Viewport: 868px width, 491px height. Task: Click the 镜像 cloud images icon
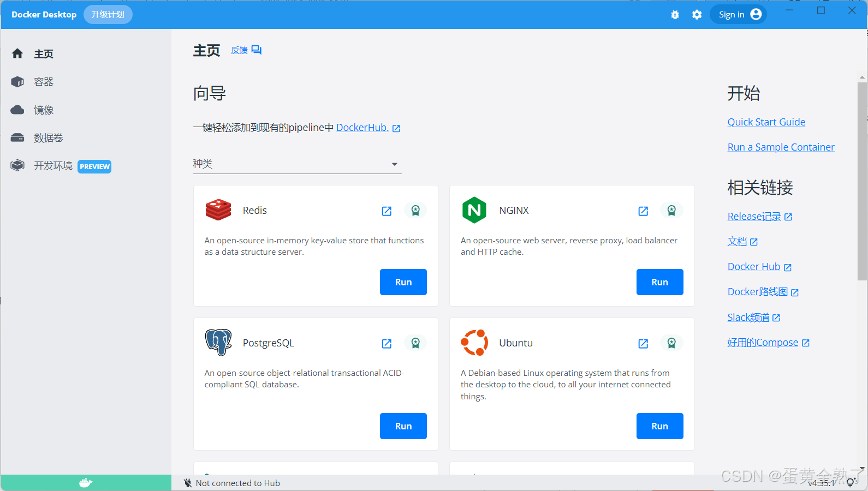[x=17, y=110]
